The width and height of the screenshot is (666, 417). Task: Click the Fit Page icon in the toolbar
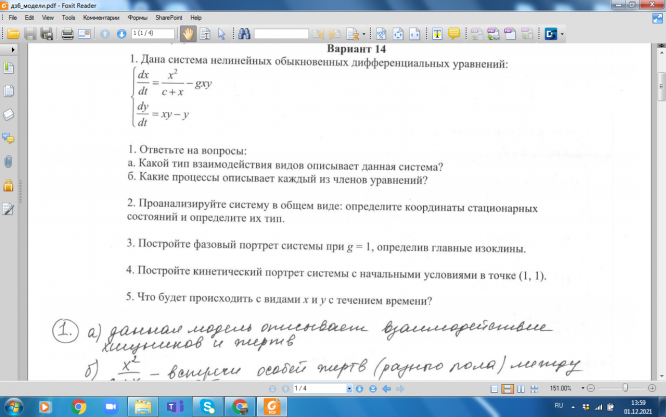(398, 34)
